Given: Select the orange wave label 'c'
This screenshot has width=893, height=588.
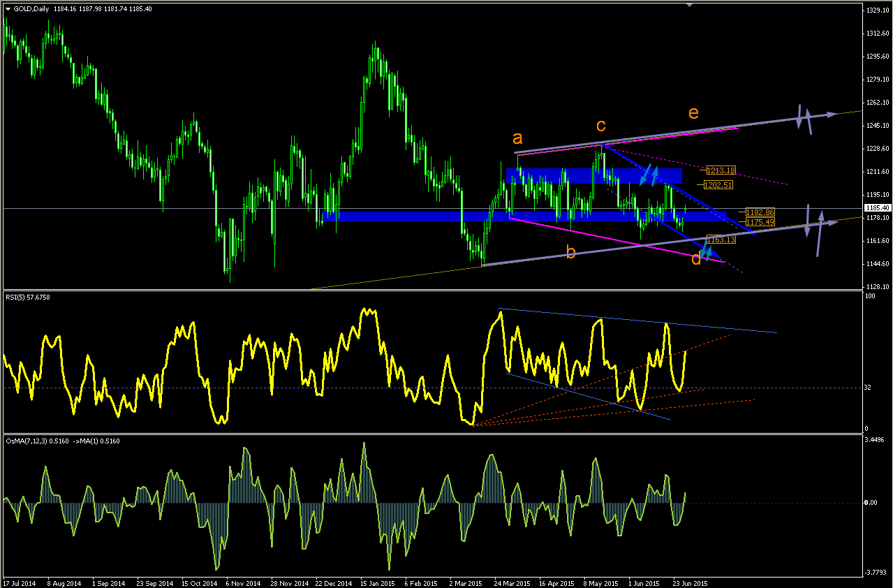Looking at the screenshot, I should 600,126.
